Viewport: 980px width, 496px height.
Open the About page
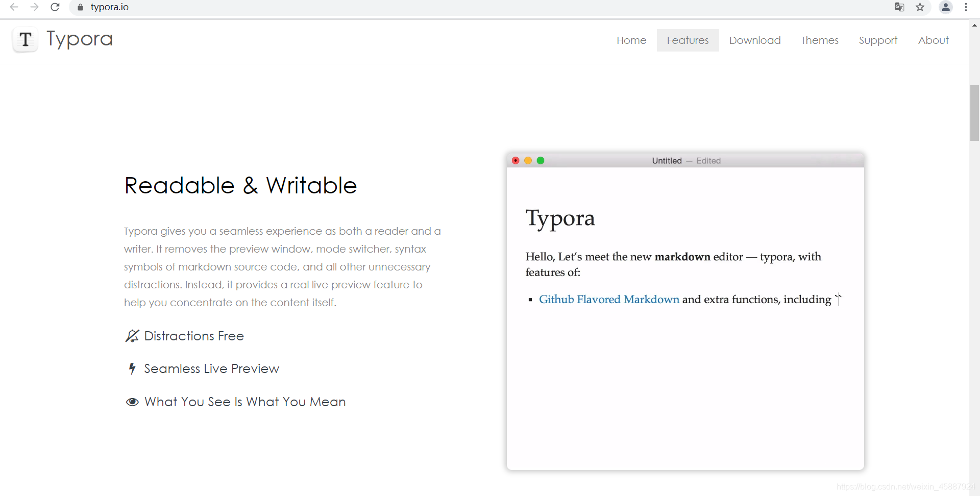click(933, 40)
